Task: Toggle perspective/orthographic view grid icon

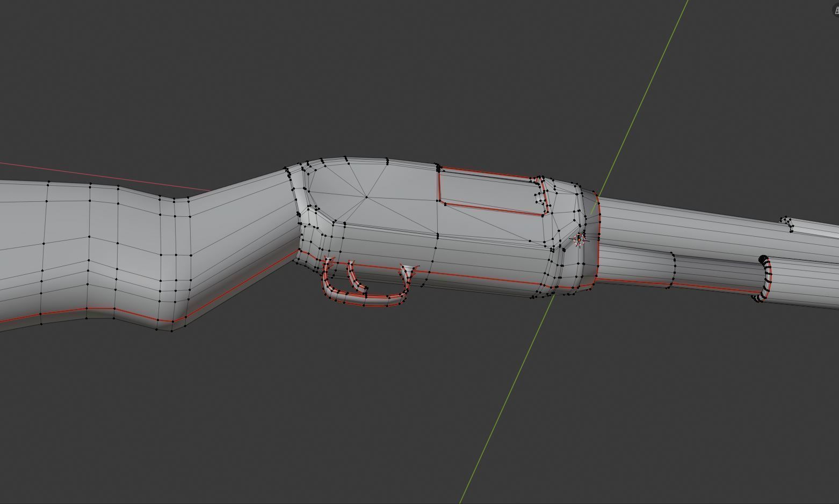Action: coord(835,10)
